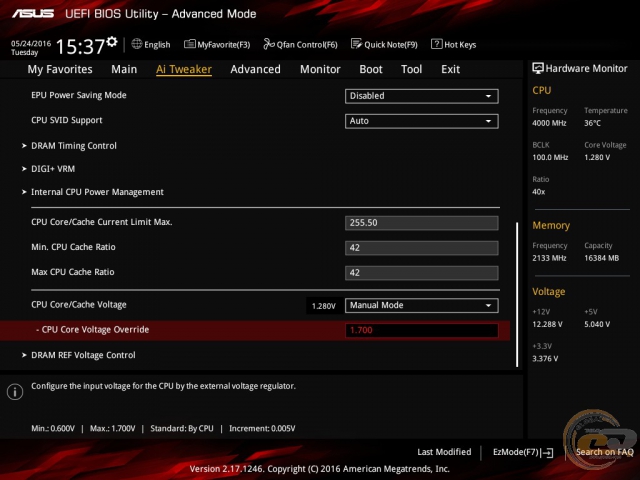640x480 pixels.
Task: Click the +5V 5.040 V reading
Action: pyautogui.click(x=597, y=324)
